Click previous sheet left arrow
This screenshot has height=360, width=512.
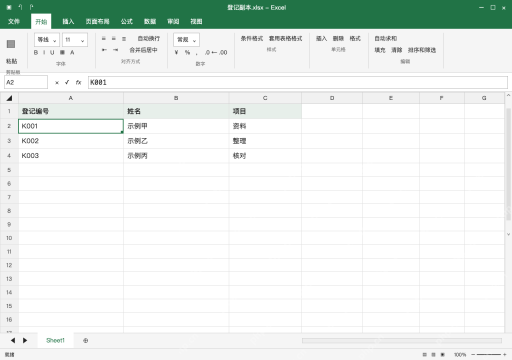tap(13, 340)
